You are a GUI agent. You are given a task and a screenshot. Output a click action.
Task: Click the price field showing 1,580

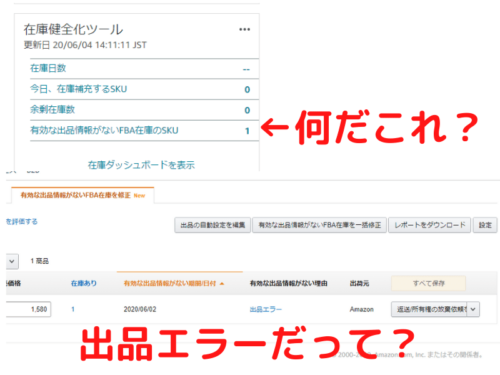28,309
